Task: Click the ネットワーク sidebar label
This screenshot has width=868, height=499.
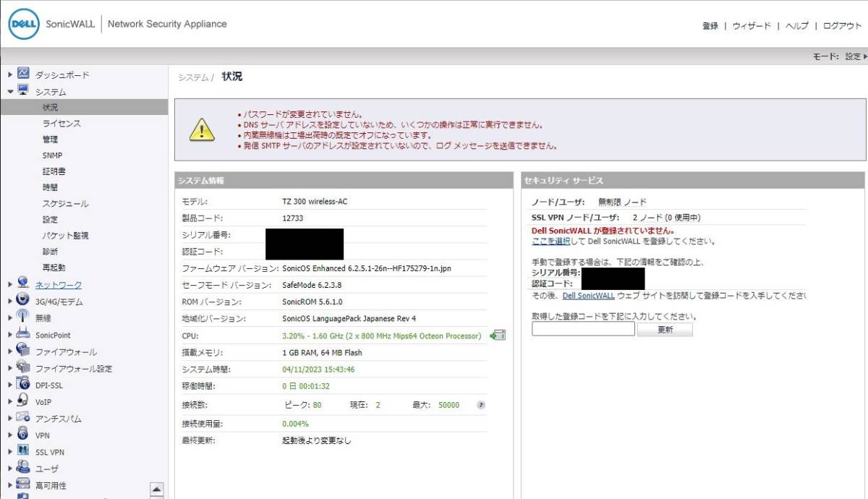Action: pyautogui.click(x=59, y=285)
